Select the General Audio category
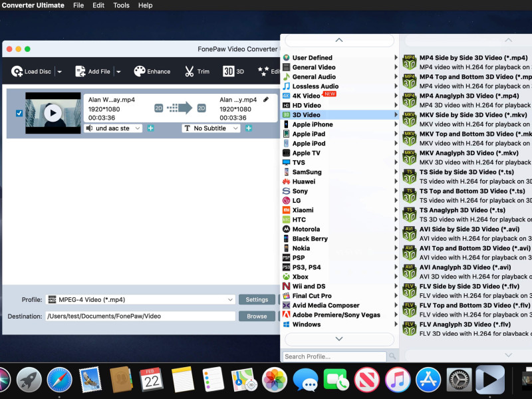The image size is (532, 399). point(340,76)
